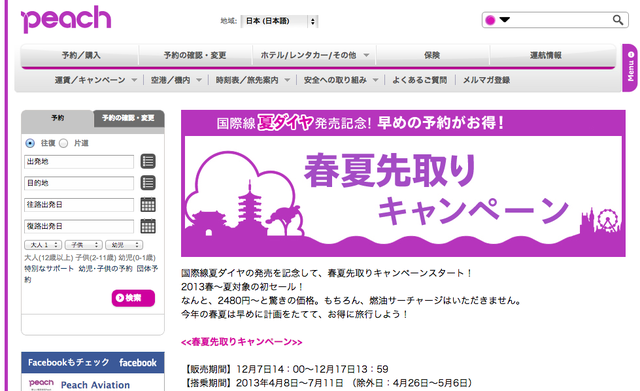The height and width of the screenshot is (391, 640).
Task: Click the pink 検索 search button
Action: (x=133, y=298)
